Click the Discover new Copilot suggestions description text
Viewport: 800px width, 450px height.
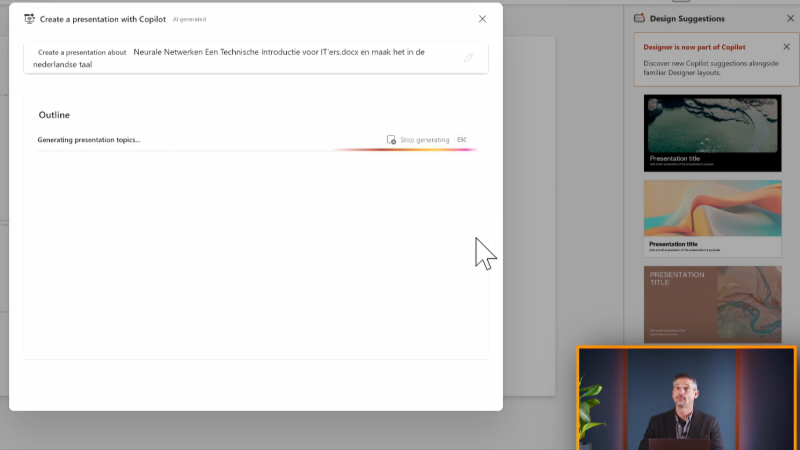click(711, 68)
